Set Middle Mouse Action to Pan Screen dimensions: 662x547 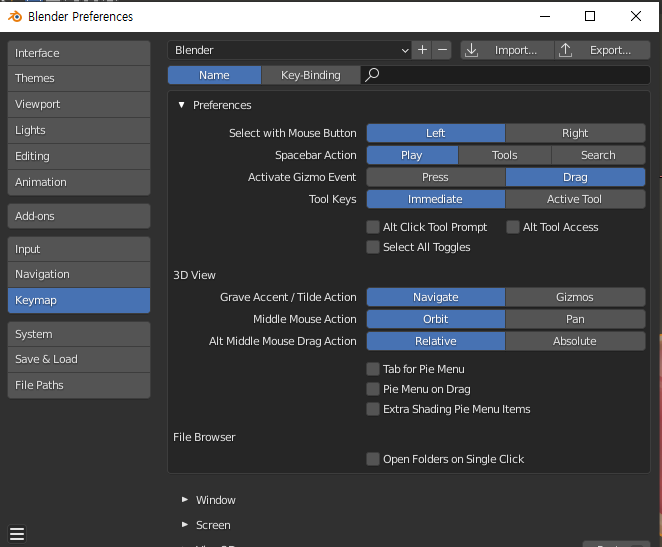click(x=575, y=319)
